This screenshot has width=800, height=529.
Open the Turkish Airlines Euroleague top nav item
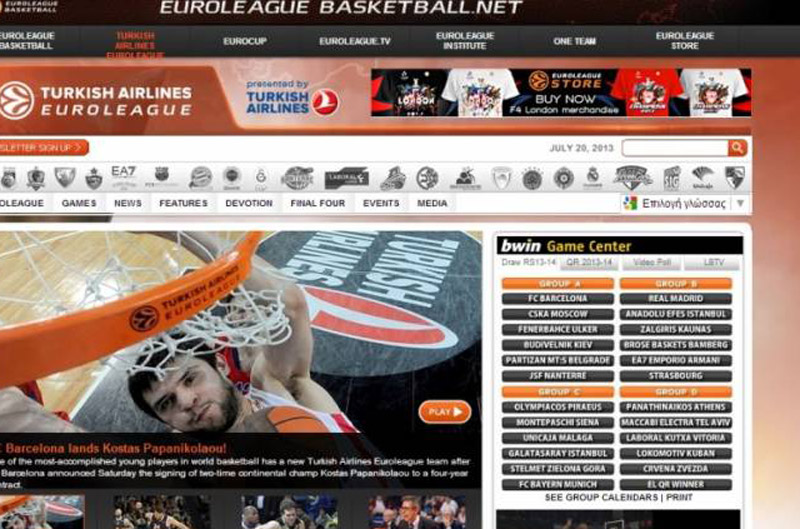pyautogui.click(x=135, y=45)
